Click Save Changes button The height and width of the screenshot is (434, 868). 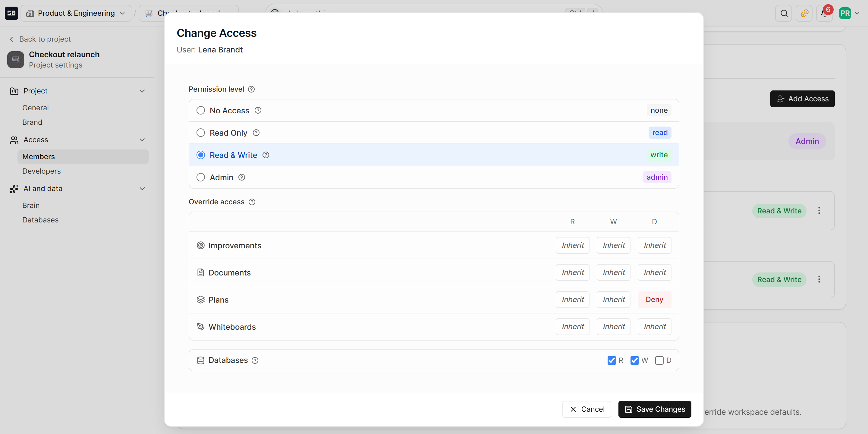click(x=655, y=409)
